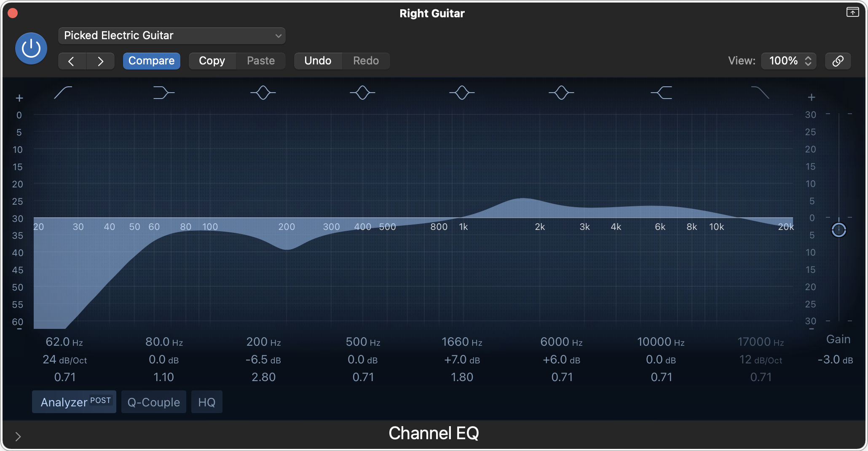
Task: Undo the last change
Action: click(x=318, y=61)
